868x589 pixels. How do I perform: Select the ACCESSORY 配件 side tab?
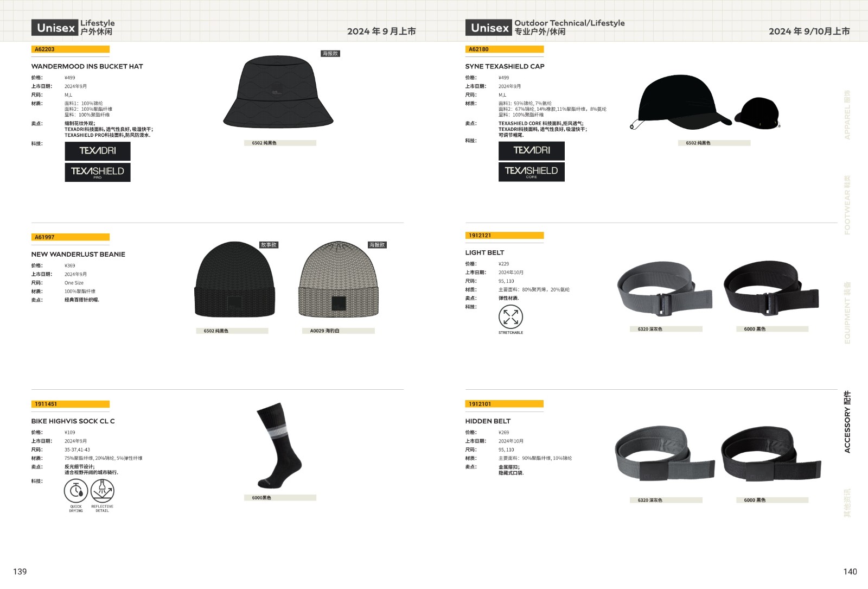(847, 422)
